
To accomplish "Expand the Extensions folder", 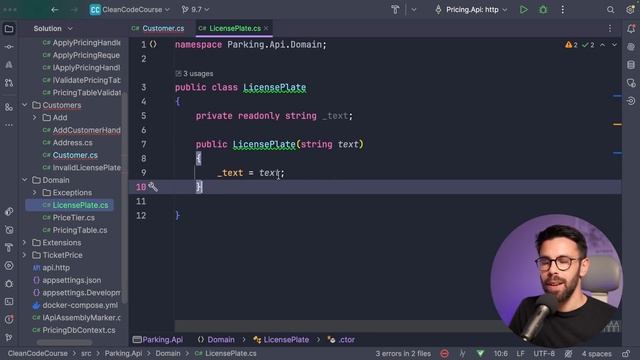I will coord(24,242).
